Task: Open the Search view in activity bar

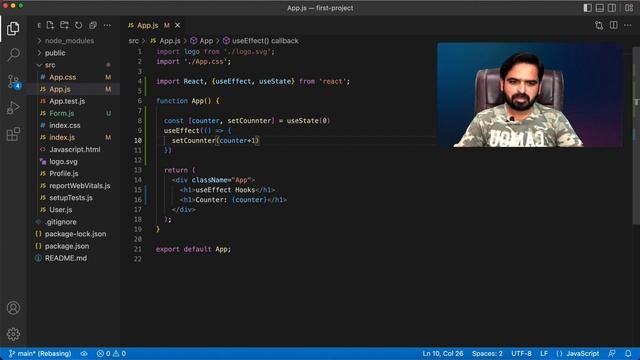Action: [x=13, y=55]
